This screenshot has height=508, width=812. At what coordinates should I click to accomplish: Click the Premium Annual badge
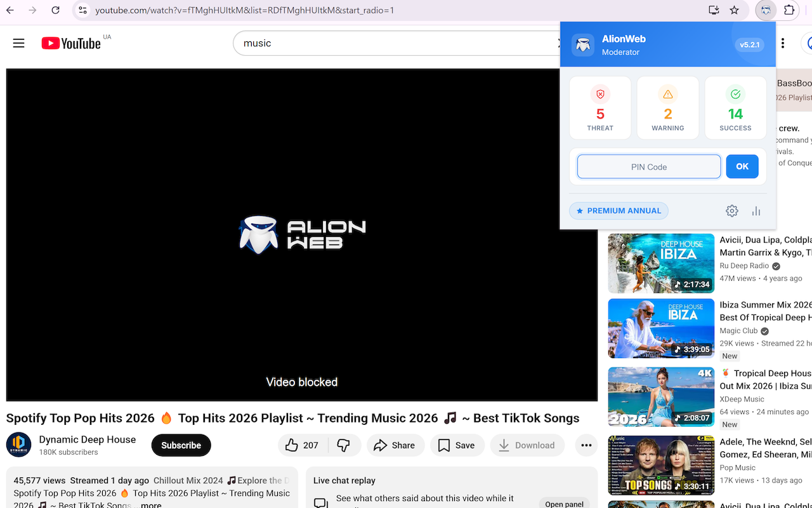(619, 211)
